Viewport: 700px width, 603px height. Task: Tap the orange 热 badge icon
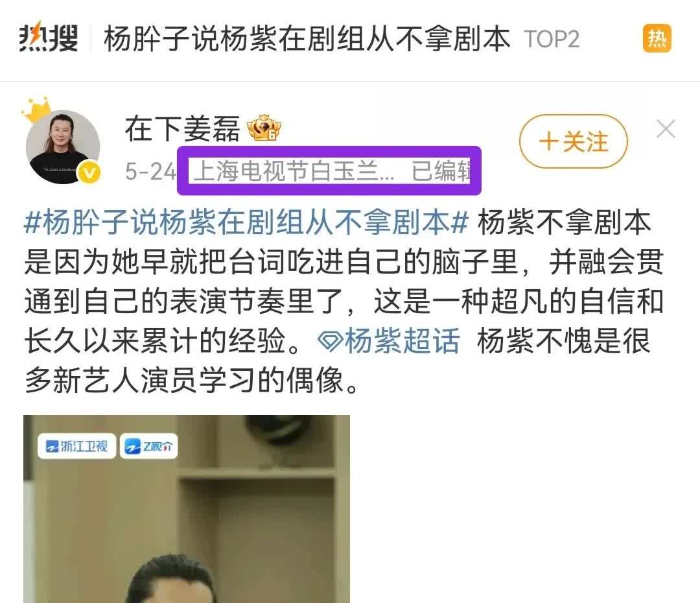[x=657, y=38]
